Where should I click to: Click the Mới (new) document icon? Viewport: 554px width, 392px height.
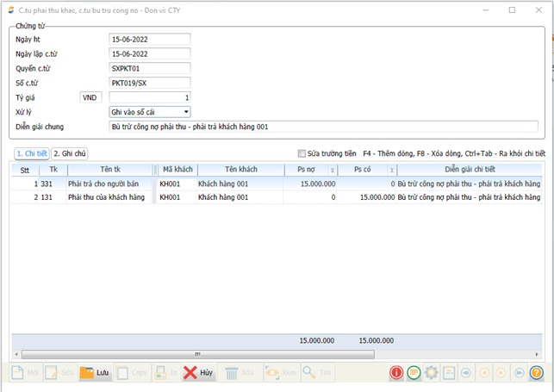pos(26,373)
